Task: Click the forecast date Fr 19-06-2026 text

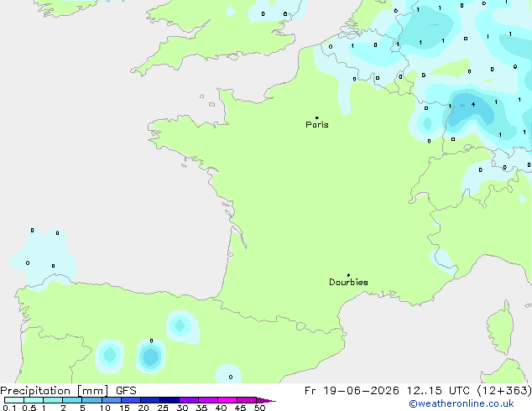Action: (352, 391)
